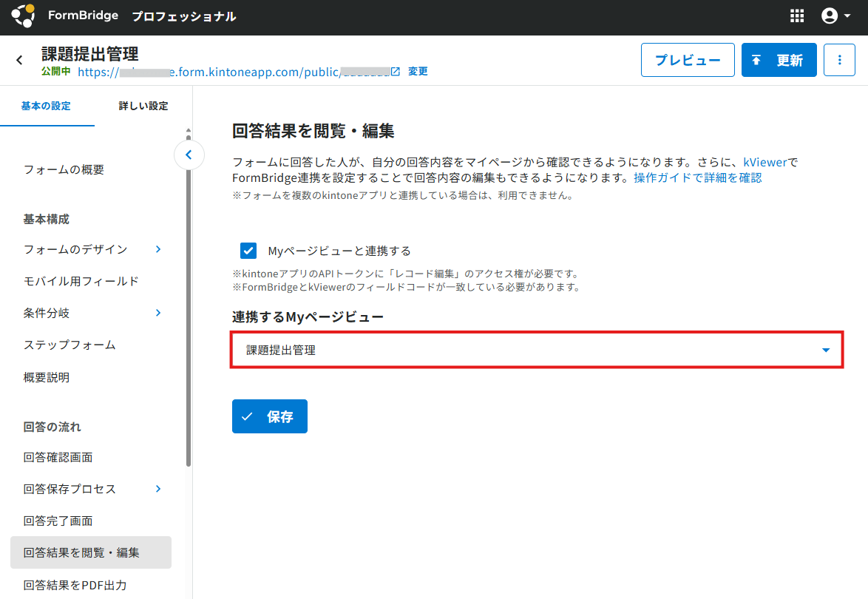Screen dimensions: 868x599
Task: Uncheck Myページビューと連携する checkbox
Action: tap(248, 251)
